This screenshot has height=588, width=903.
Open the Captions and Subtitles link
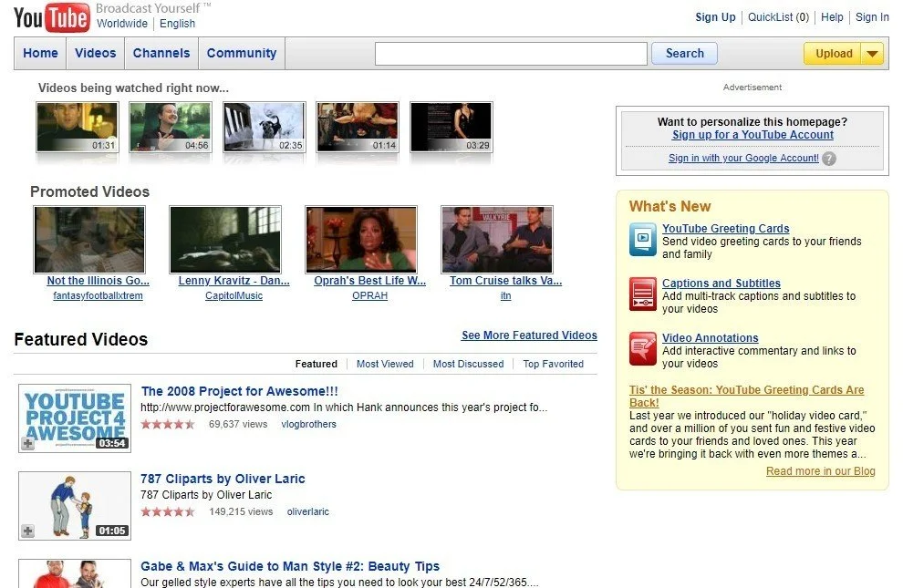[721, 284]
